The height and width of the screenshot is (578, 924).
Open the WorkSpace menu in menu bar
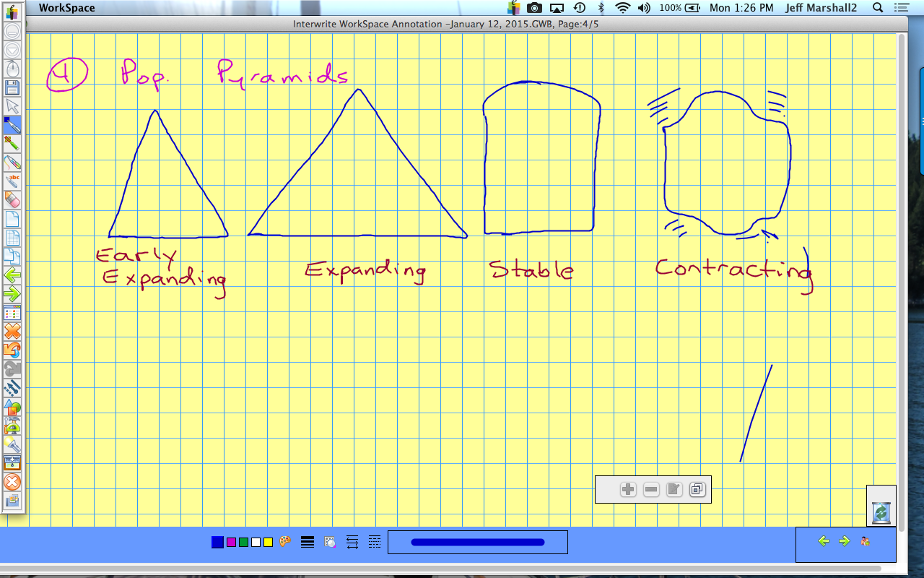click(x=66, y=8)
